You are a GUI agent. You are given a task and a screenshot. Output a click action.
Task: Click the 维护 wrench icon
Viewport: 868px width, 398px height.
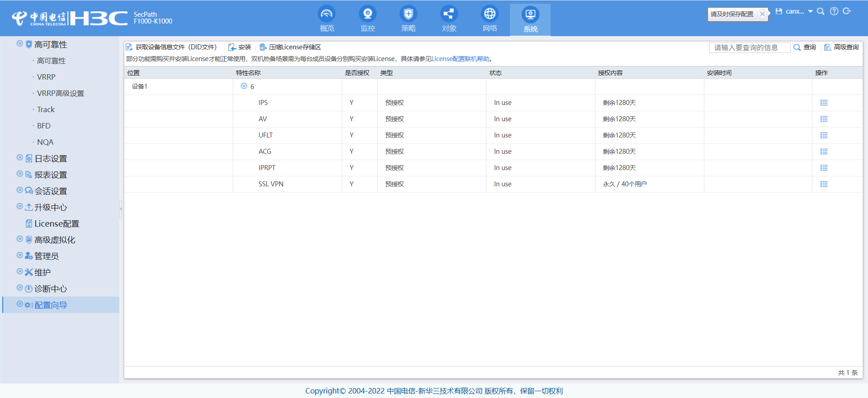point(29,272)
